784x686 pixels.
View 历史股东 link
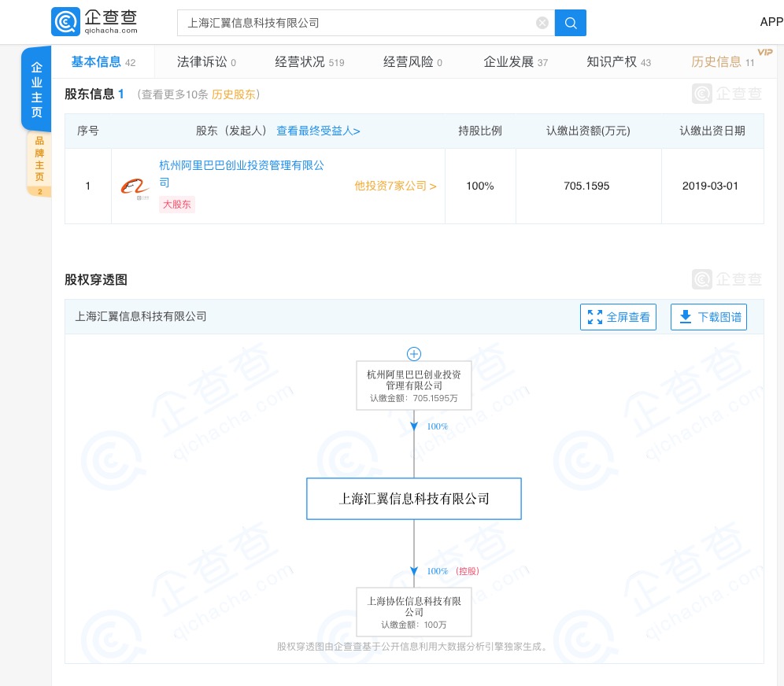point(233,94)
